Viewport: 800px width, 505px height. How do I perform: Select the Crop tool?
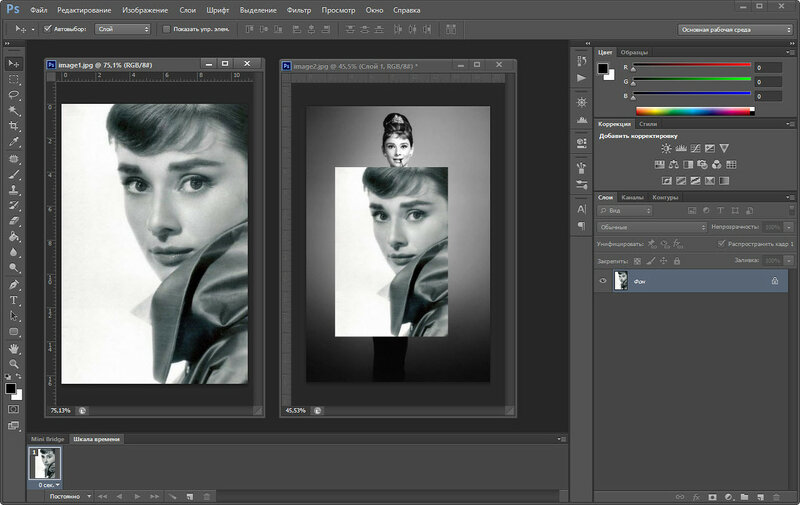pyautogui.click(x=13, y=126)
